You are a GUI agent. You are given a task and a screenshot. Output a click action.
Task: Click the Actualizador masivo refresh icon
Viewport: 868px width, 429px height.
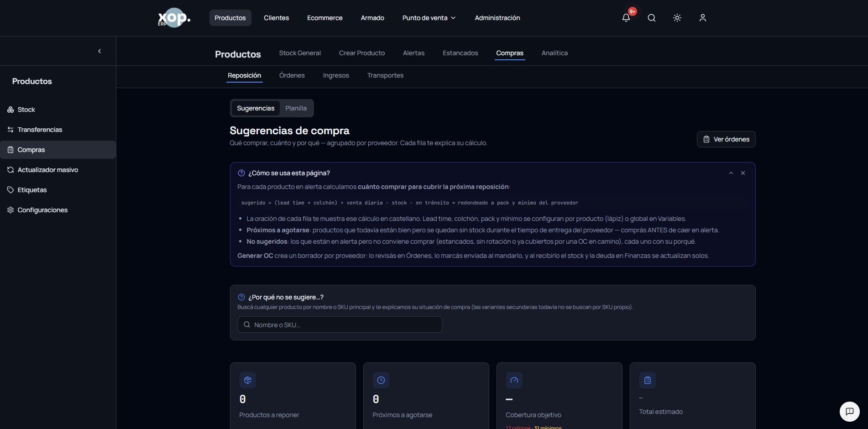click(10, 170)
